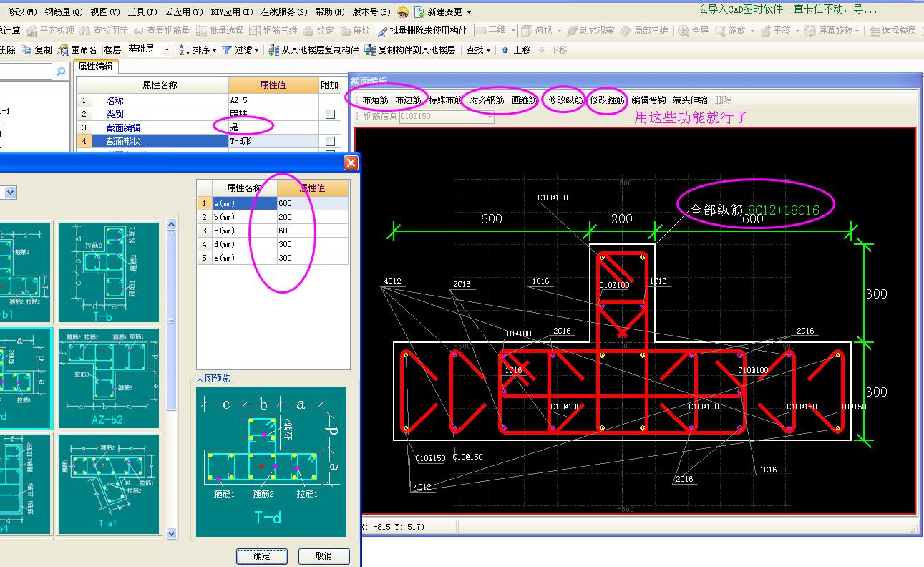The width and height of the screenshot is (924, 567).
Task: Click the hard-hat mascot icon in menu bar
Action: coord(403,12)
